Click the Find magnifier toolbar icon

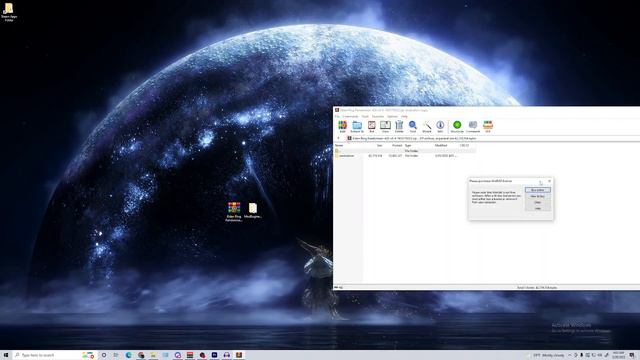tap(413, 127)
